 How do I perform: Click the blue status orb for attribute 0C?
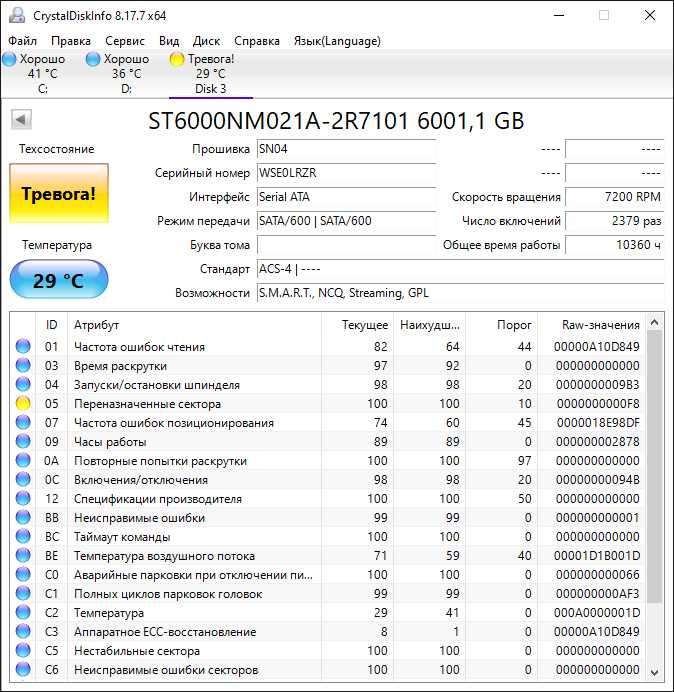coord(23,479)
